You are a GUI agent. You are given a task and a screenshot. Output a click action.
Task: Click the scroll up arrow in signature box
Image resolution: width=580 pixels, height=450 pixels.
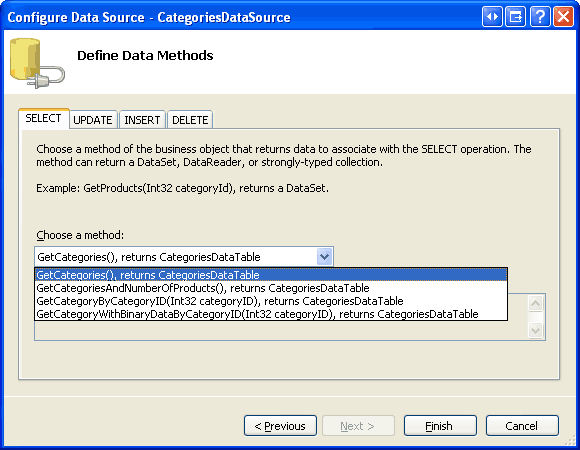(x=536, y=304)
